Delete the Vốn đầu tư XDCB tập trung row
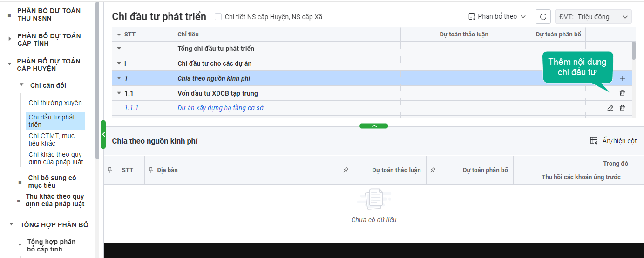The height and width of the screenshot is (258, 644). 623,93
